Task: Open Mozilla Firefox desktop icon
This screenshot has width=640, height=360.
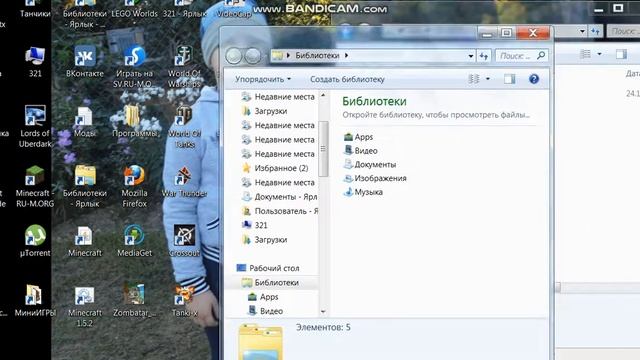Action: pyautogui.click(x=134, y=187)
